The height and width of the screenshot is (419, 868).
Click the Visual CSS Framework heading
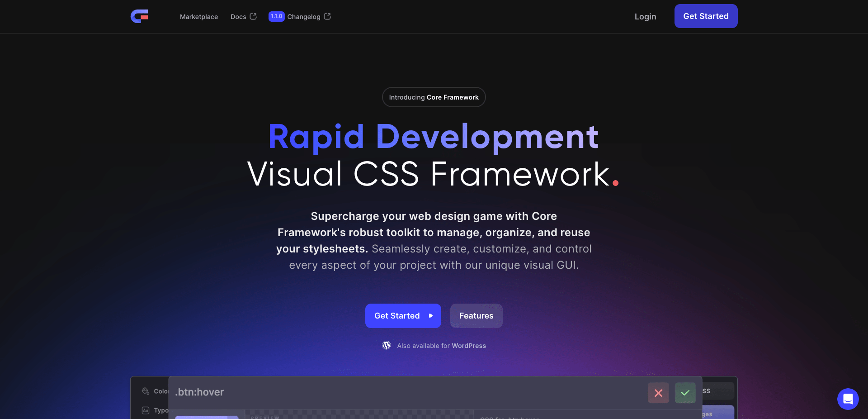(x=433, y=174)
